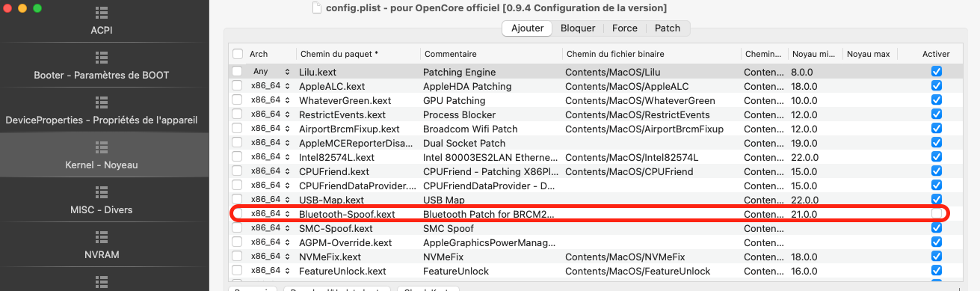
Task: Open Arch dropdown for WhateverGreen.kext row
Action: (x=270, y=100)
